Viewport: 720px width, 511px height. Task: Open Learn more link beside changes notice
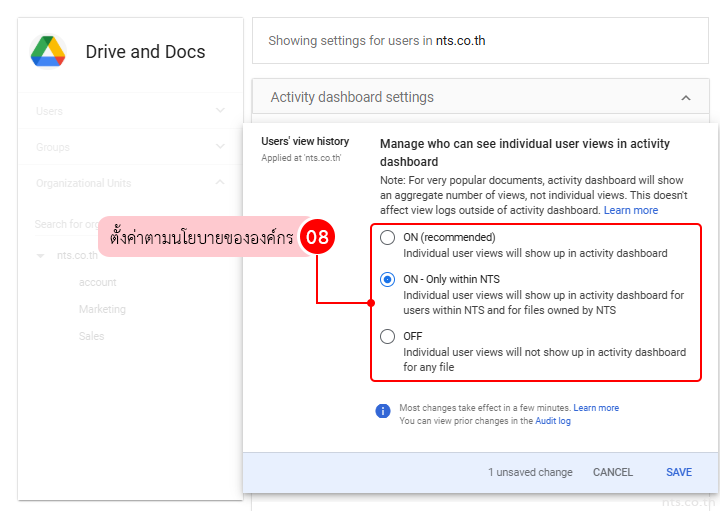coord(596,408)
